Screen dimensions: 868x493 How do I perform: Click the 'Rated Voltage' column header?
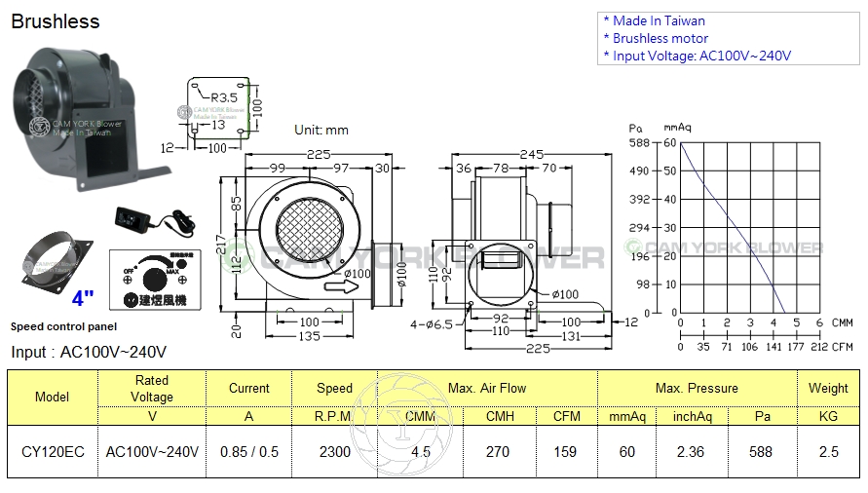click(x=152, y=389)
